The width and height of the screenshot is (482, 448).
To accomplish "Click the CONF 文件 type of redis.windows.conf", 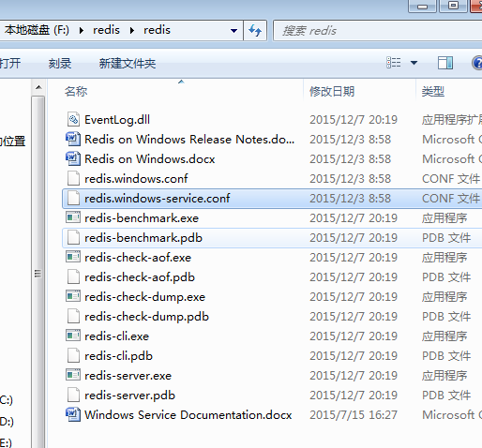I will coord(451,179).
